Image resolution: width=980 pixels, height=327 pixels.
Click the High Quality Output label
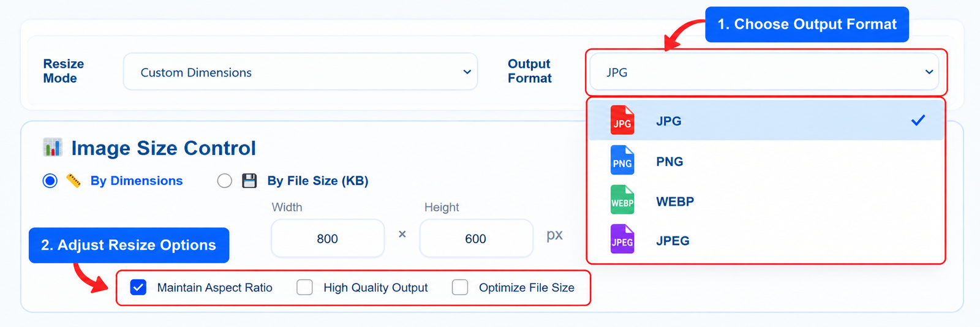pos(375,288)
